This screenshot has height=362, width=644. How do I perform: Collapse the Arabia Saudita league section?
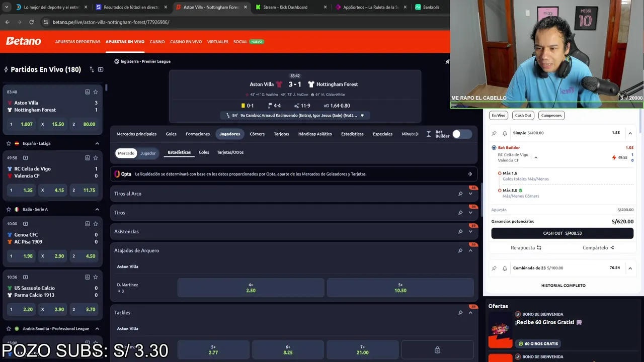pos(97,329)
